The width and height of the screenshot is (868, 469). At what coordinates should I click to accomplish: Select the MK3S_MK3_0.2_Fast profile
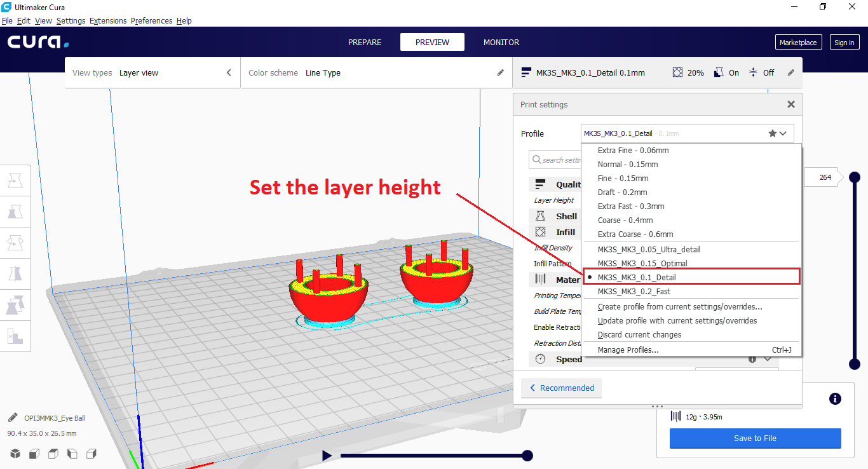(692, 292)
